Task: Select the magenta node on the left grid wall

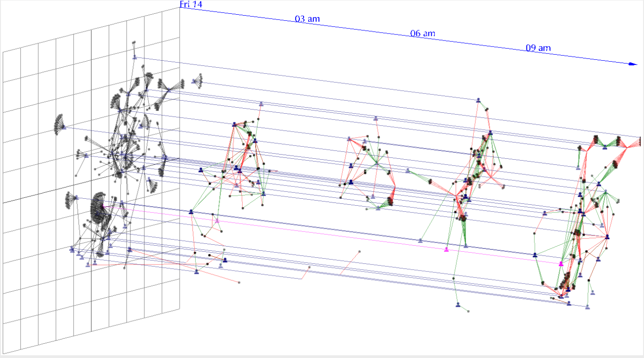Action: pos(103,207)
